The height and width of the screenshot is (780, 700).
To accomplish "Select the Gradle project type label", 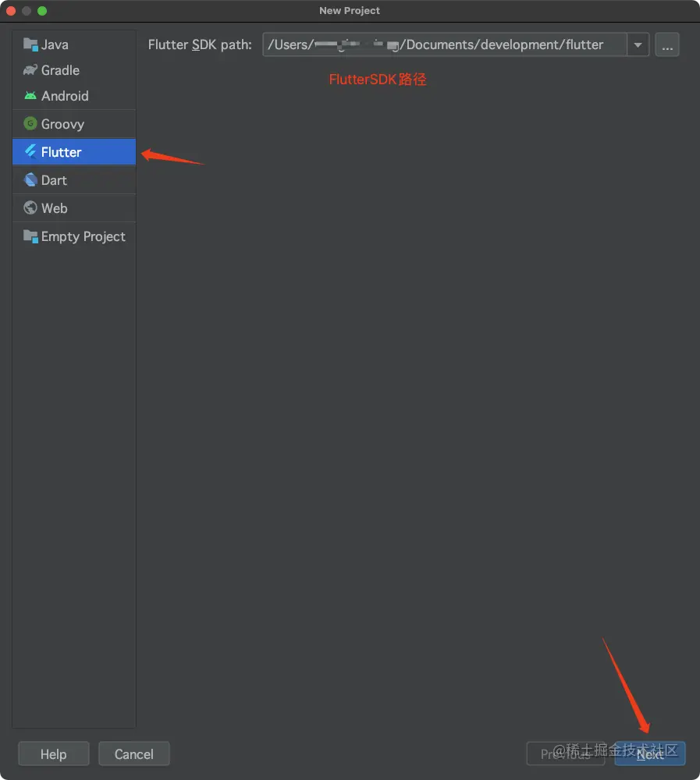I will pyautogui.click(x=60, y=70).
